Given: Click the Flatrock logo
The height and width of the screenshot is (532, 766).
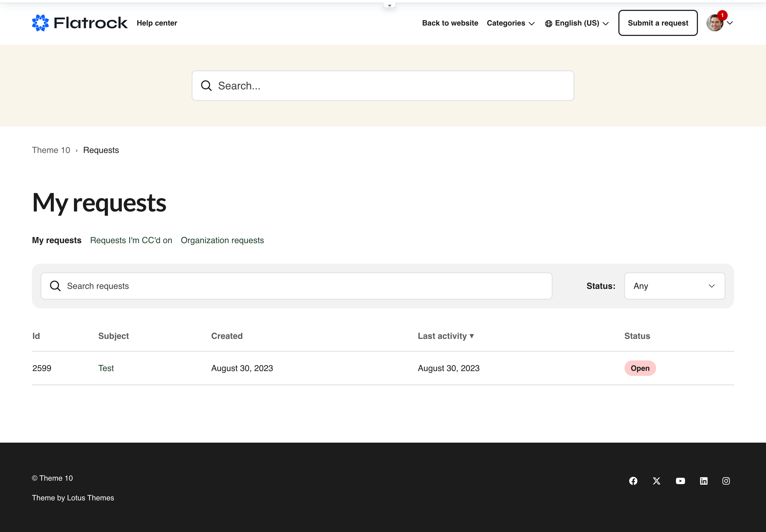Looking at the screenshot, I should coord(80,23).
